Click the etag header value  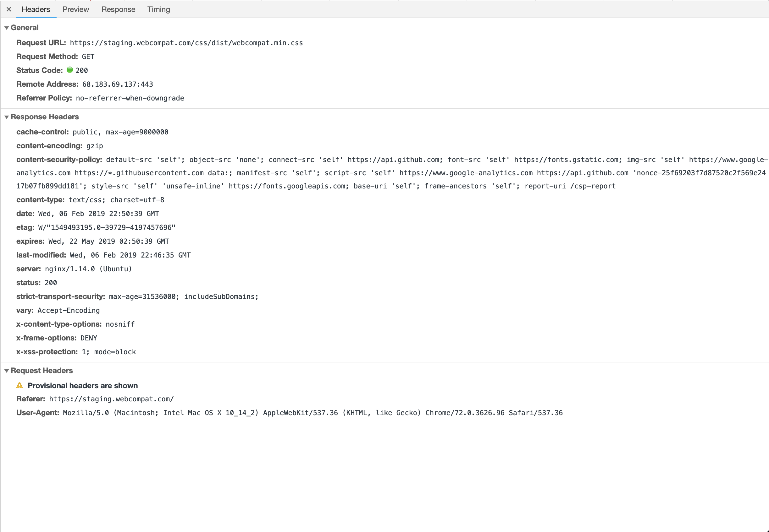107,227
